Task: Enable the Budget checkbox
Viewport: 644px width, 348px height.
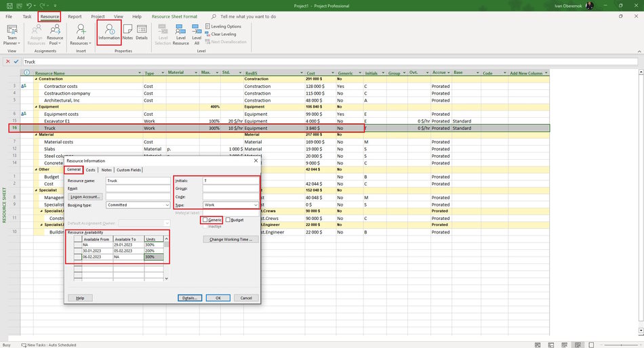Action: pyautogui.click(x=228, y=220)
